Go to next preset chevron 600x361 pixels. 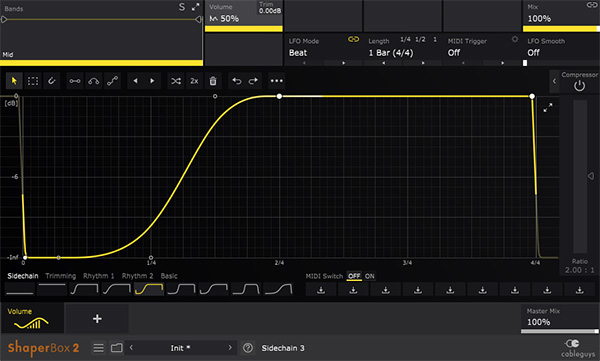[230, 348]
